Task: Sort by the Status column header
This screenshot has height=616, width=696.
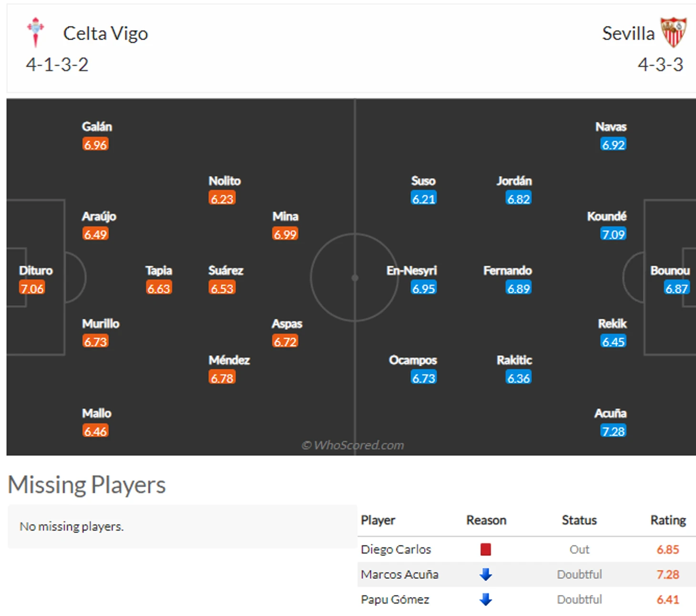Action: coord(579,520)
